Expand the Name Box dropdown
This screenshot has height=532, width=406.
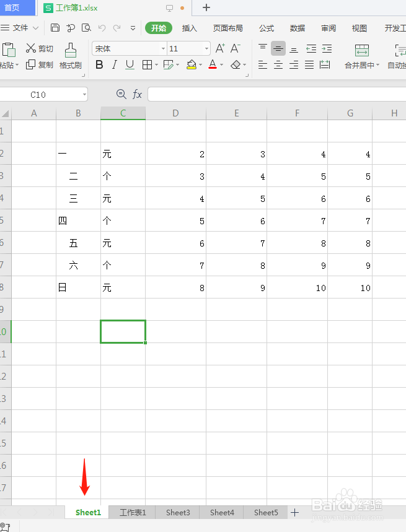(x=84, y=94)
